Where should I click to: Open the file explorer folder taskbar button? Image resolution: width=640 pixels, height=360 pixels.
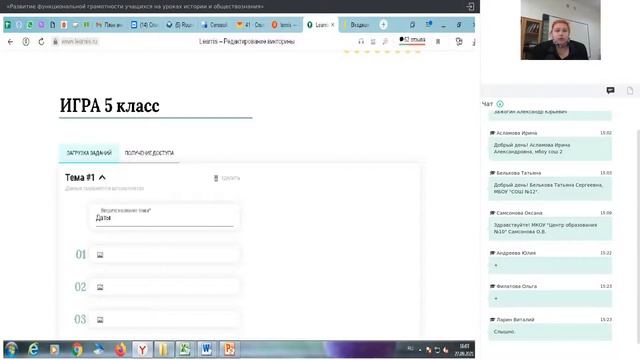point(164,349)
